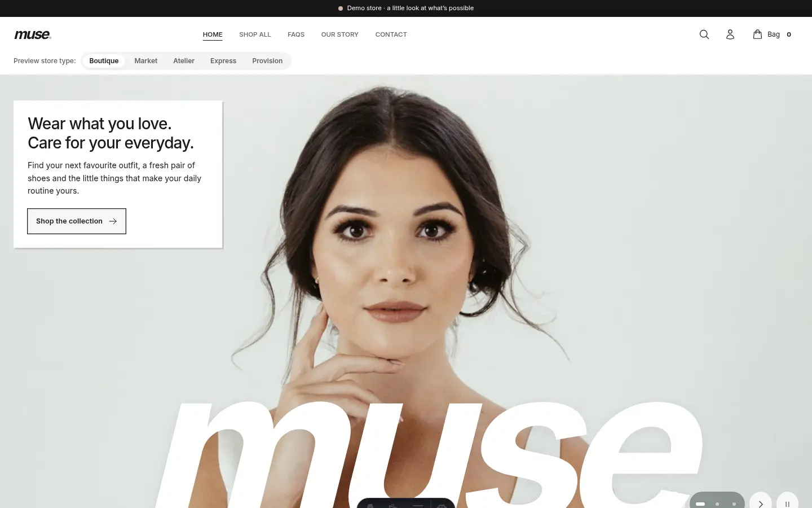Go to the FAQs page
The height and width of the screenshot is (508, 812).
296,34
